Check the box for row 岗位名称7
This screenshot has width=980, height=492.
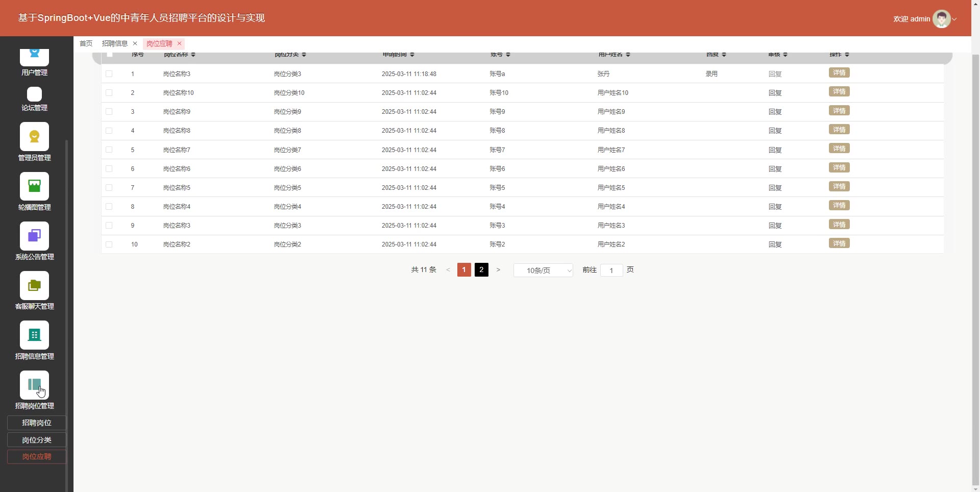[109, 150]
